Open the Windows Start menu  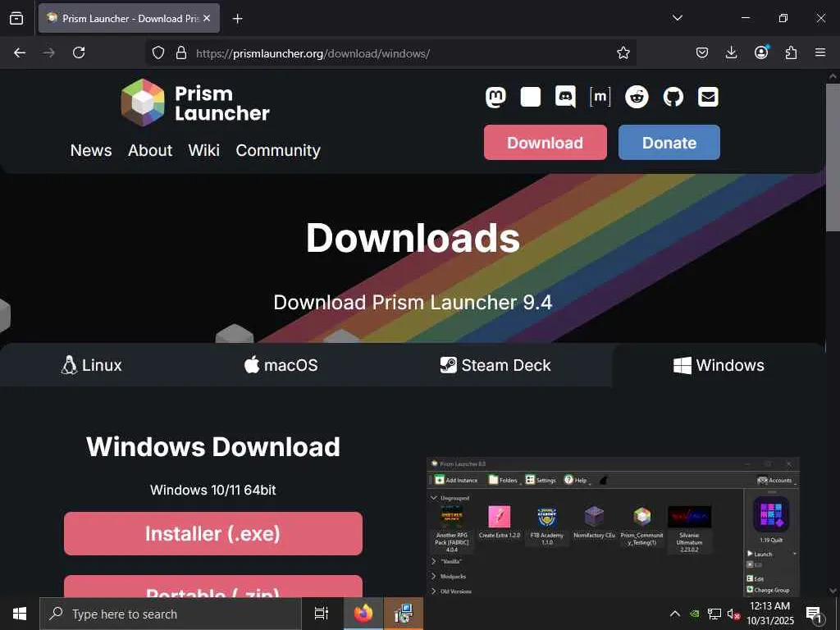coord(20,614)
